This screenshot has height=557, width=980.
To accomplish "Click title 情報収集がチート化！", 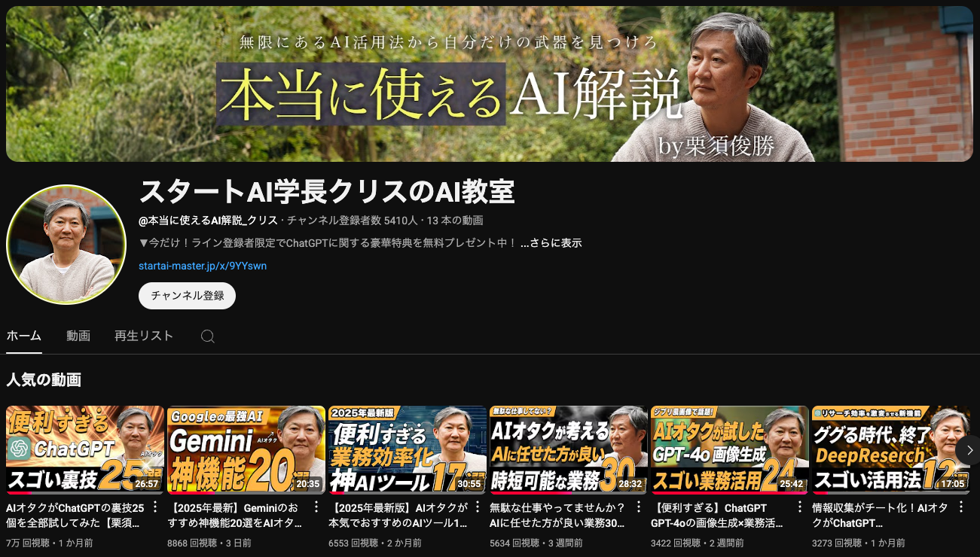I will point(881,515).
